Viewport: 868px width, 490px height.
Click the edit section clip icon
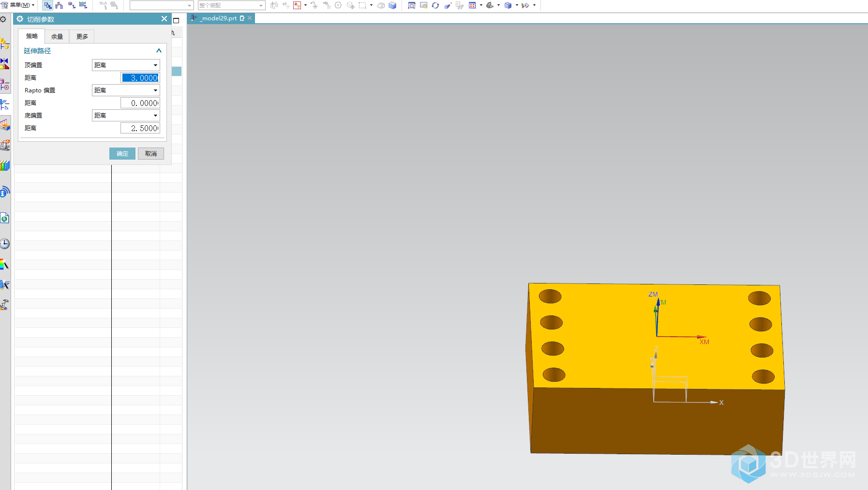click(525, 5)
